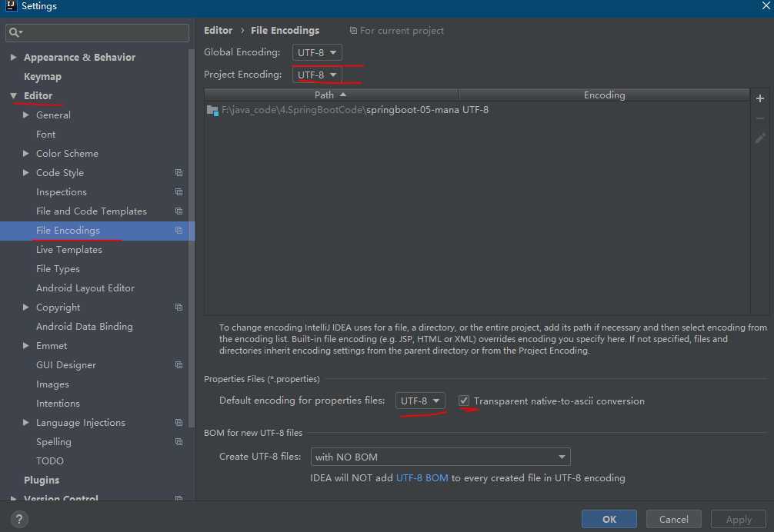Sort by the Path column header
The height and width of the screenshot is (532, 774).
click(332, 95)
